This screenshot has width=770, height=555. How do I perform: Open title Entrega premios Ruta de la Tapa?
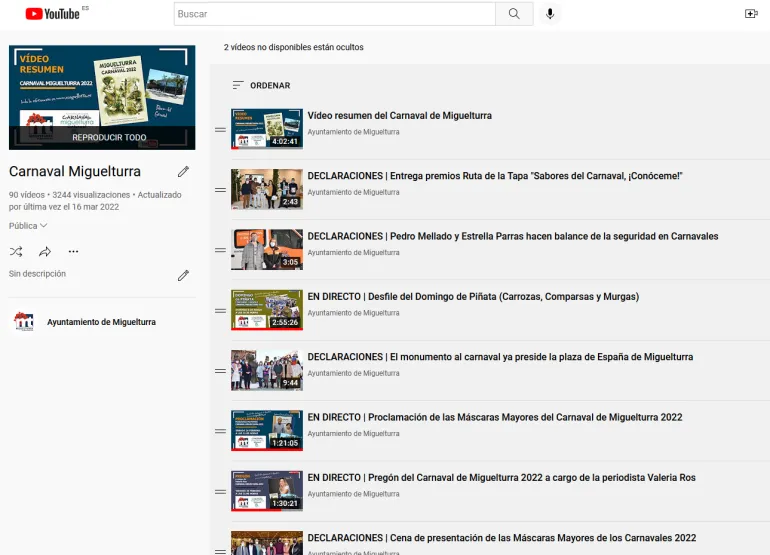(495, 176)
